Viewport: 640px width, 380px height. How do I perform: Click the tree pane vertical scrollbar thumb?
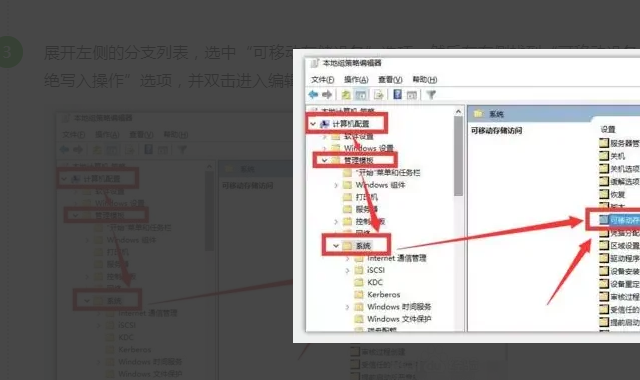pos(458,156)
